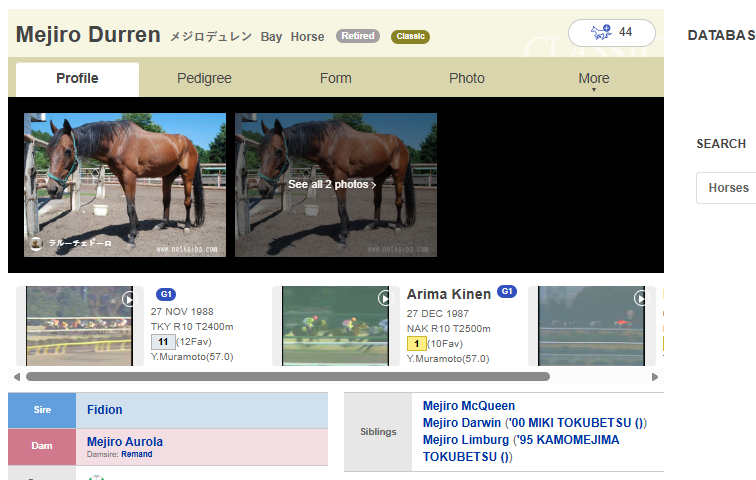This screenshot has width=756, height=480.
Task: Click the right arrow of the race scrollbar
Action: pos(655,377)
